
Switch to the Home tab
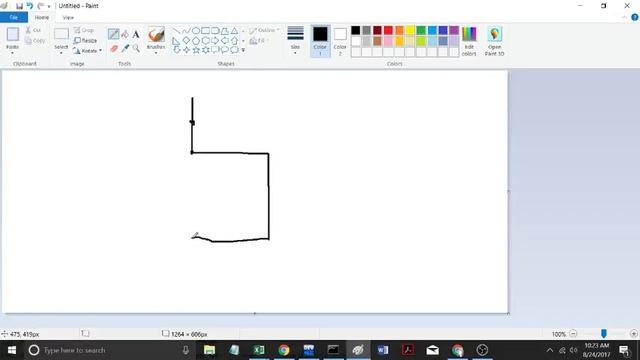[42, 18]
